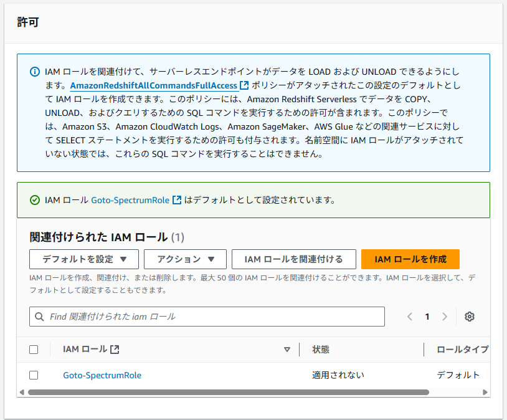Click external link icon next to Goto-SpectrumRole banner

(177, 200)
